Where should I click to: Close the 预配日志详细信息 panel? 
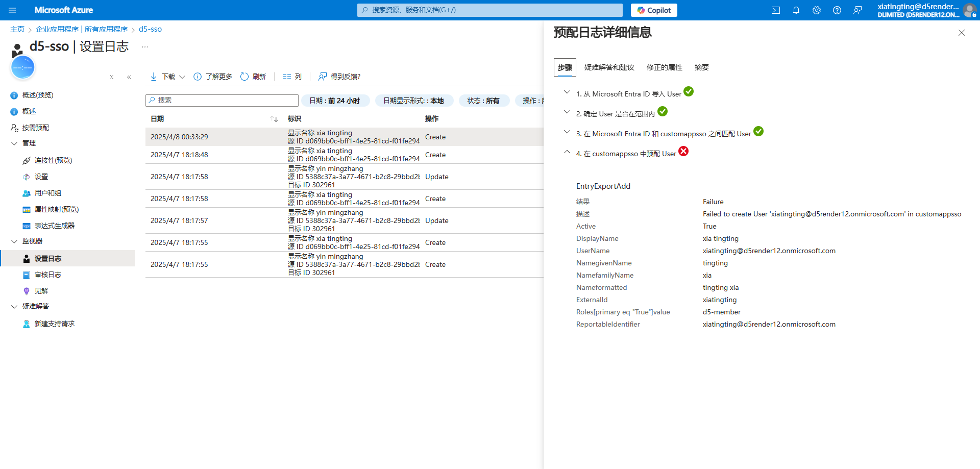962,33
